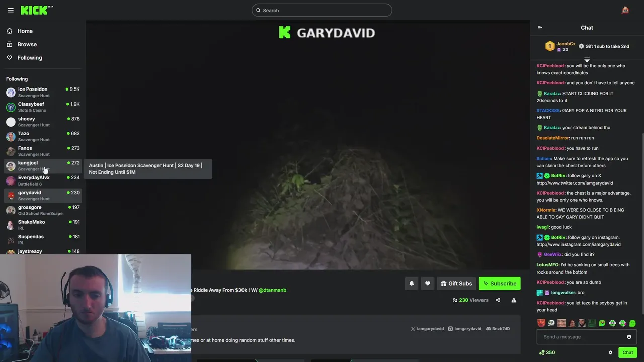644x362 pixels.
Task: Click the Gift Subs button
Action: (456, 283)
